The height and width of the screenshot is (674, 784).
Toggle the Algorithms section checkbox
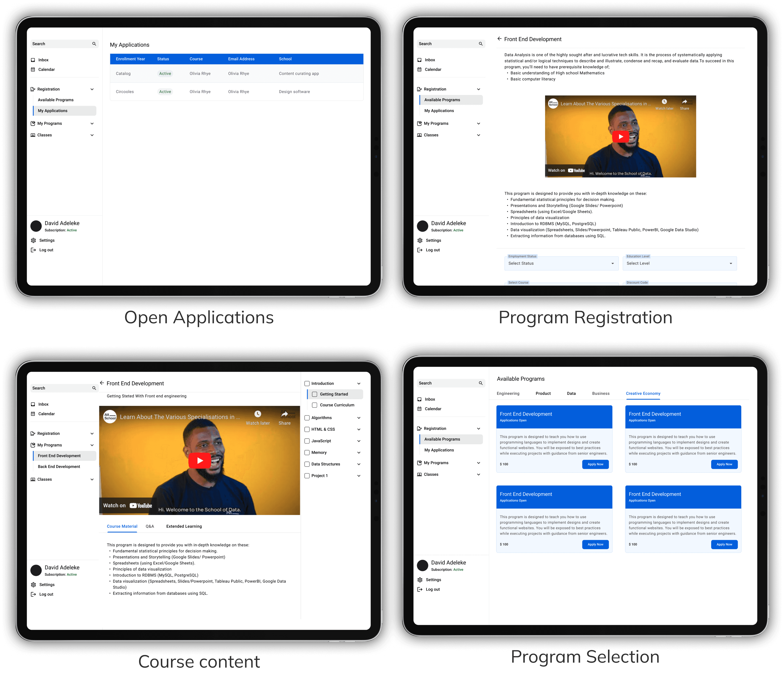point(307,418)
